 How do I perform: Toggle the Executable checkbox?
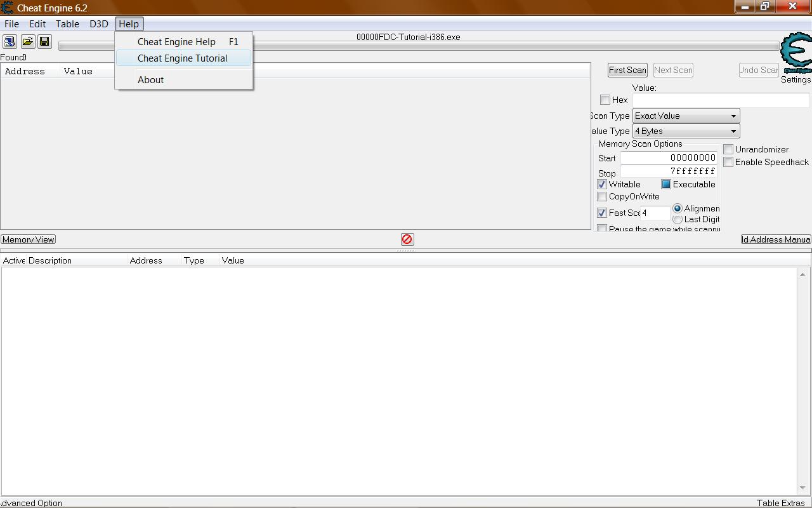(666, 184)
